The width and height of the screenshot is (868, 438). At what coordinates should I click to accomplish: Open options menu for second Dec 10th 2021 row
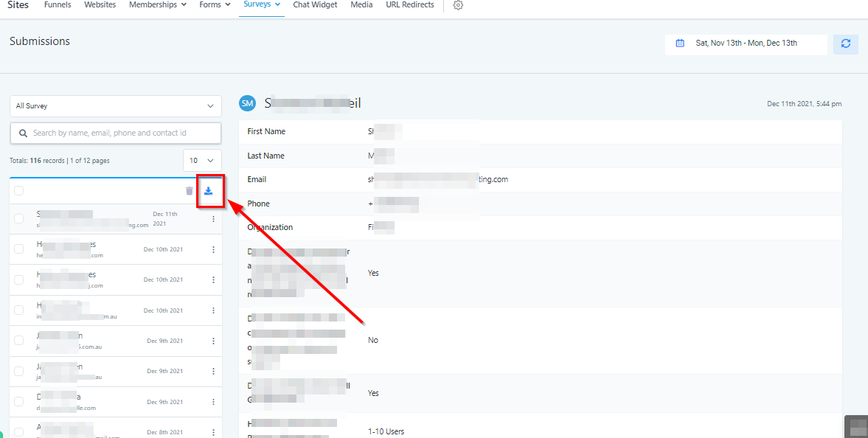click(214, 279)
